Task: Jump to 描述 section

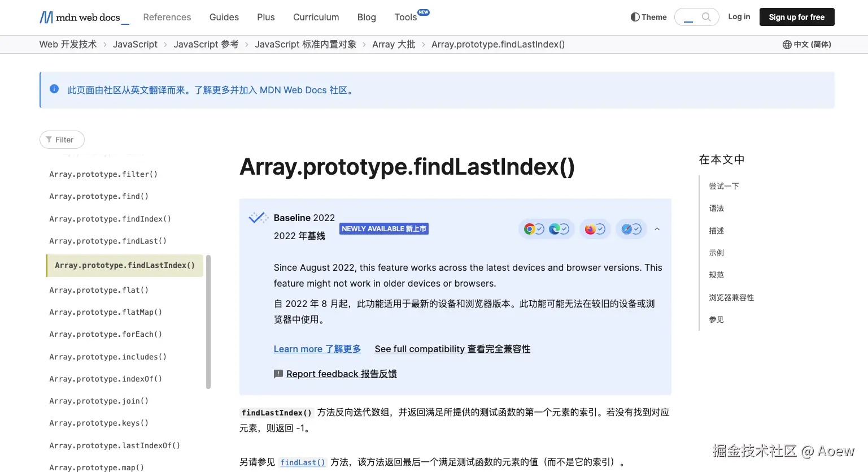Action: [x=717, y=231]
